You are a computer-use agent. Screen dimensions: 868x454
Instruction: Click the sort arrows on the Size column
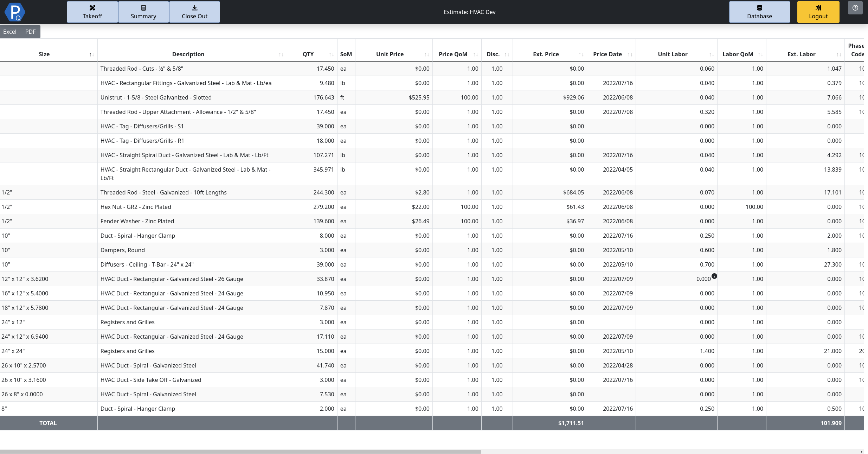coord(92,54)
